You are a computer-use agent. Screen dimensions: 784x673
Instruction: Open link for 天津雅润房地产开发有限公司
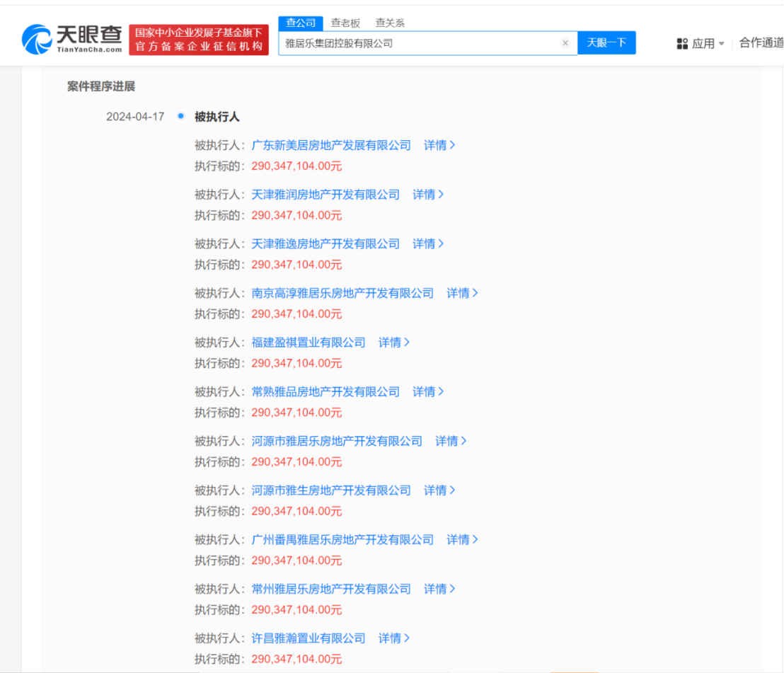(327, 195)
